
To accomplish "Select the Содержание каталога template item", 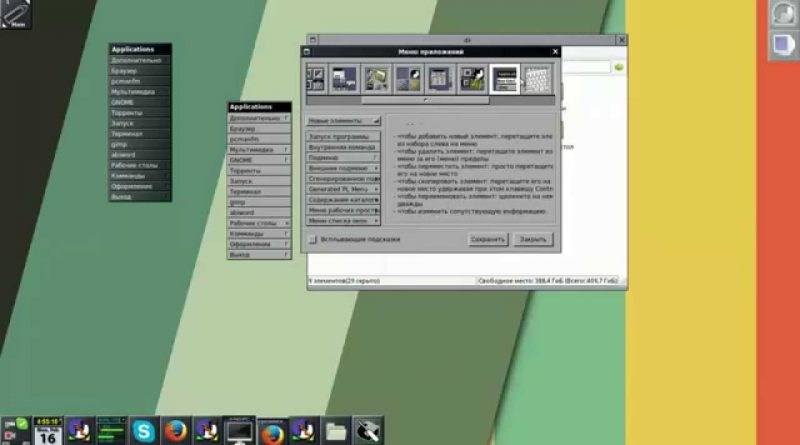I will (x=343, y=200).
